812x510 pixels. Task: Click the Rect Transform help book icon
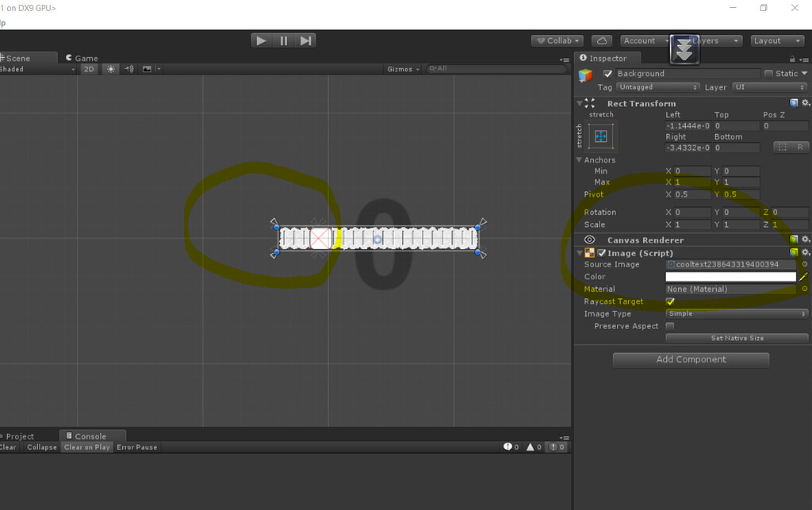[794, 103]
